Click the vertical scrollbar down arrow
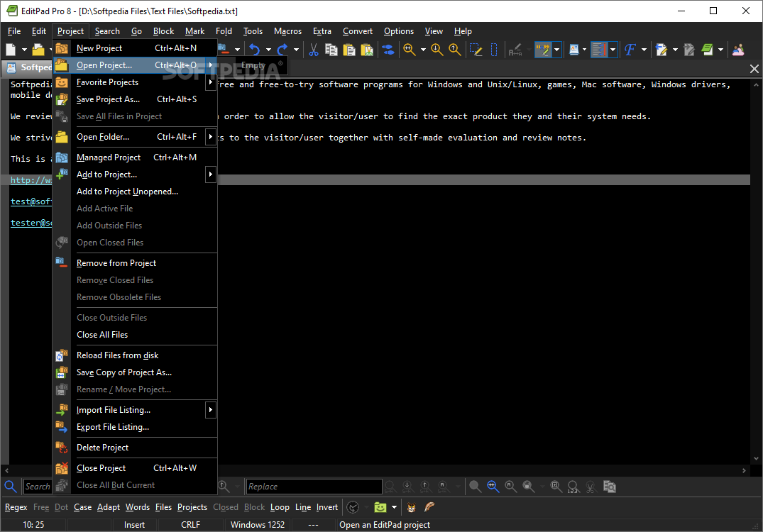Viewport: 763px width, 532px height. click(756, 458)
